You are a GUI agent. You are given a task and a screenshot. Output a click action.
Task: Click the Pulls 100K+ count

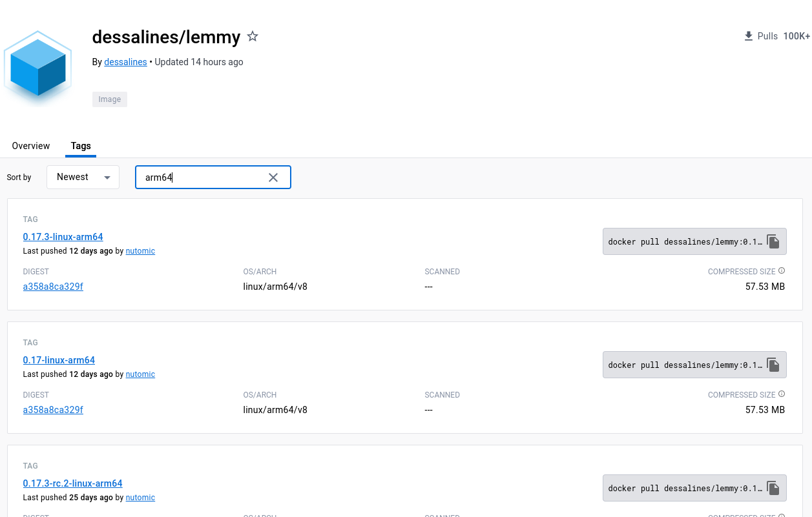pos(796,36)
